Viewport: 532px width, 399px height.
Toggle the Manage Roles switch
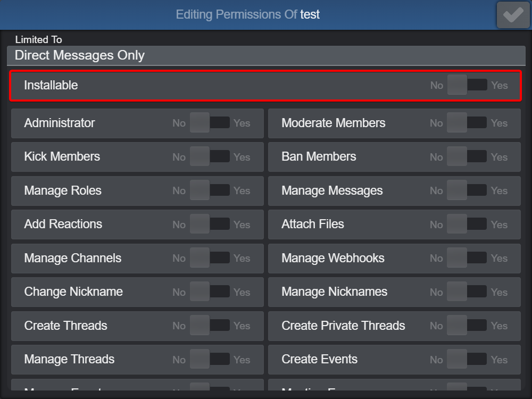tap(210, 190)
